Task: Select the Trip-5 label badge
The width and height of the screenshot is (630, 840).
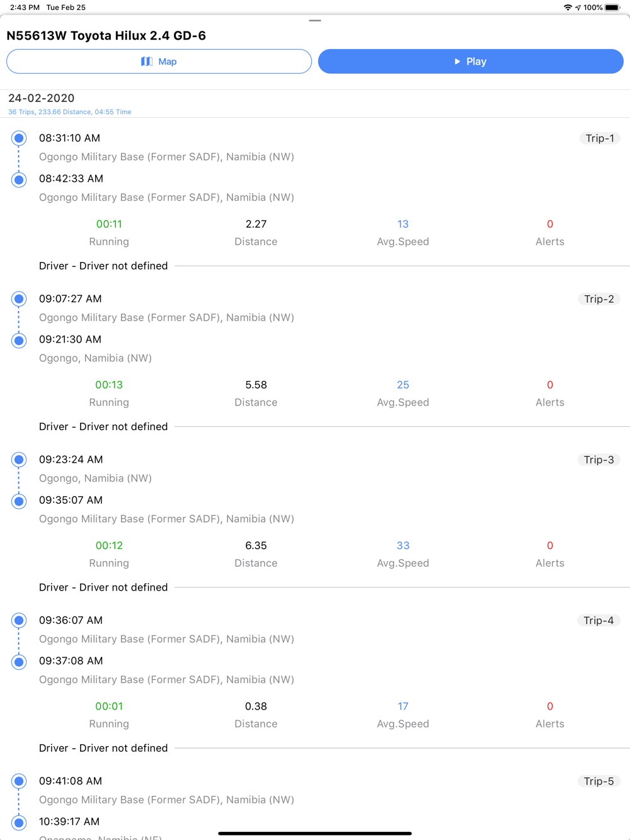Action: coord(598,781)
